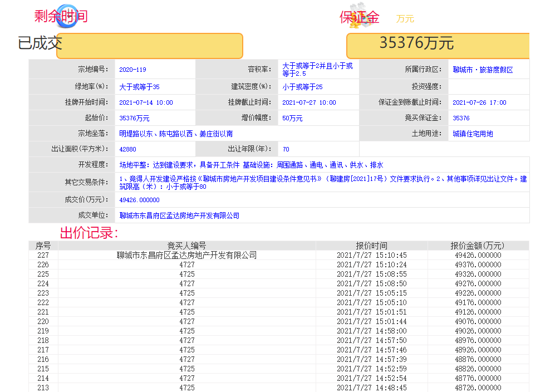Click the 已成交 status text
The image size is (560, 392).
pyautogui.click(x=39, y=43)
